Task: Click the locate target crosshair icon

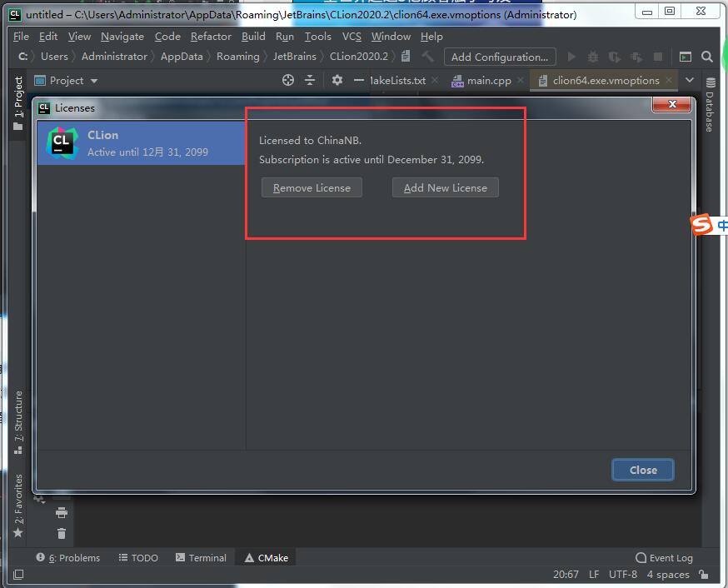Action: point(288,80)
